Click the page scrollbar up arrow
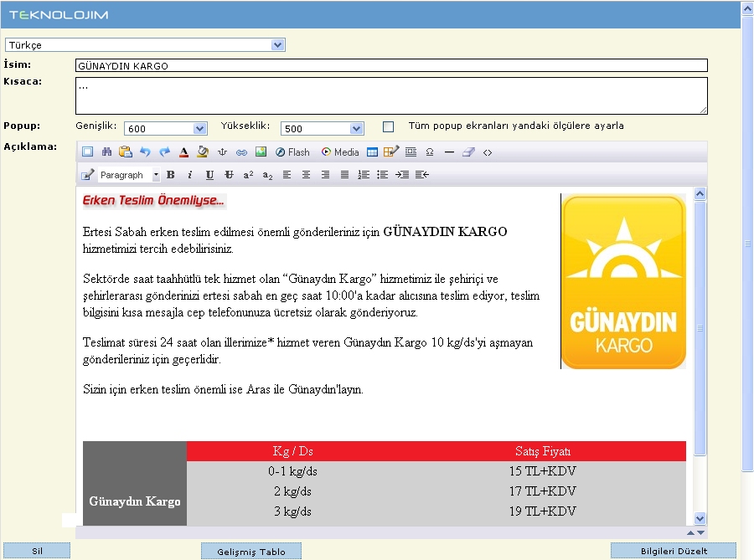 click(x=748, y=8)
